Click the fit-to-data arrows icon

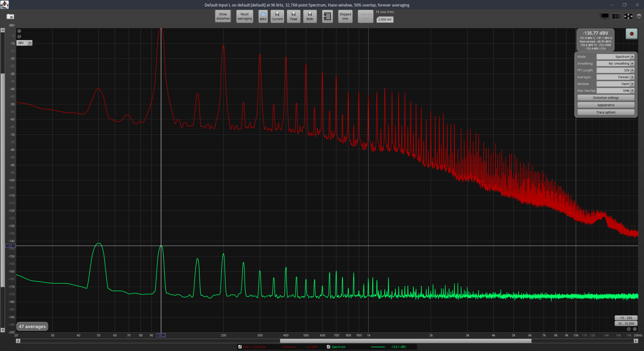coord(628,16)
